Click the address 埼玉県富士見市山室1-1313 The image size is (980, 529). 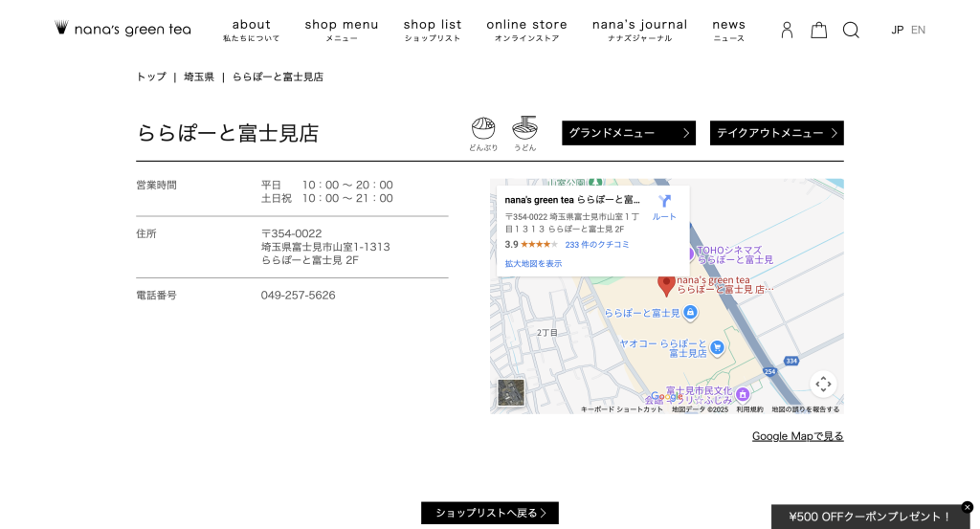325,247
